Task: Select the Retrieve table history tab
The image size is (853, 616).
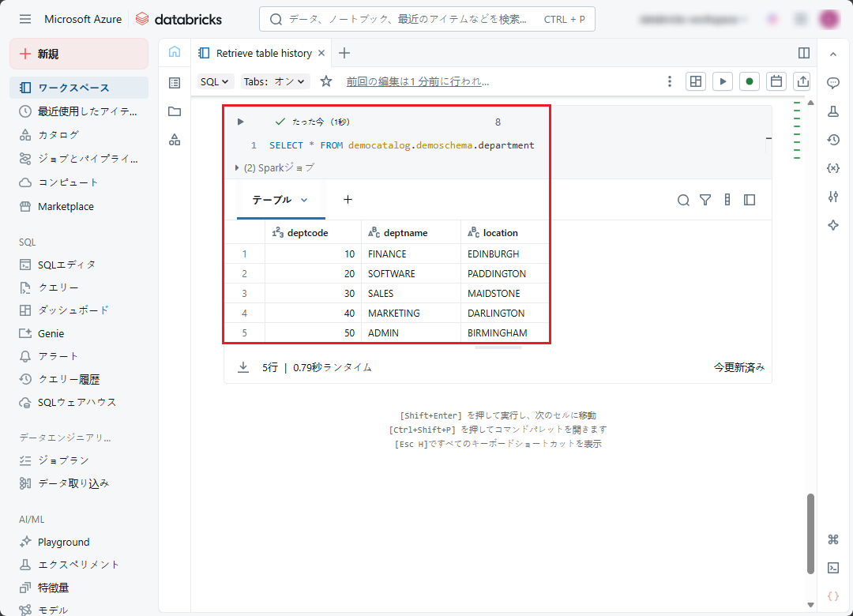Action: click(264, 53)
